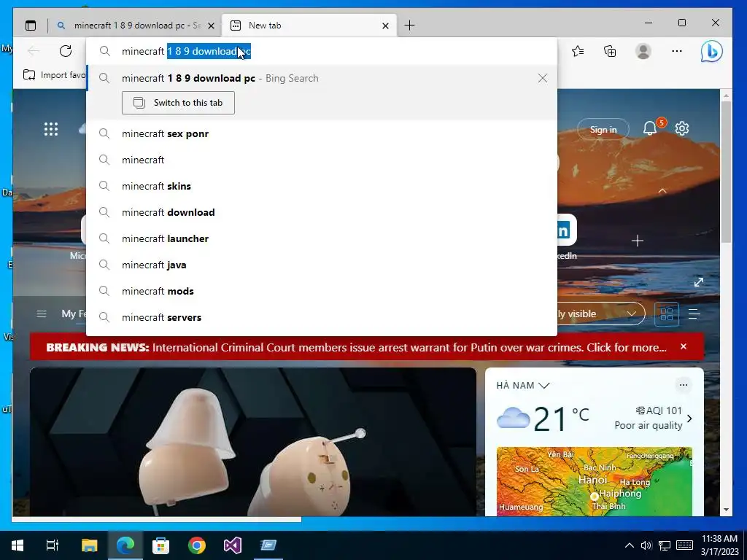This screenshot has height=560, width=747.
Task: Close the minecraft 1 8 9 download tab
Action: 212,26
